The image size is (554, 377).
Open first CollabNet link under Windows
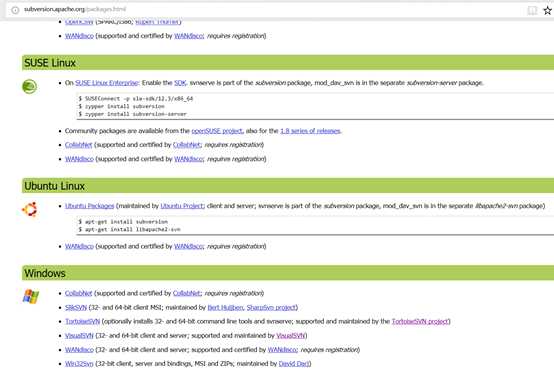[x=78, y=293]
